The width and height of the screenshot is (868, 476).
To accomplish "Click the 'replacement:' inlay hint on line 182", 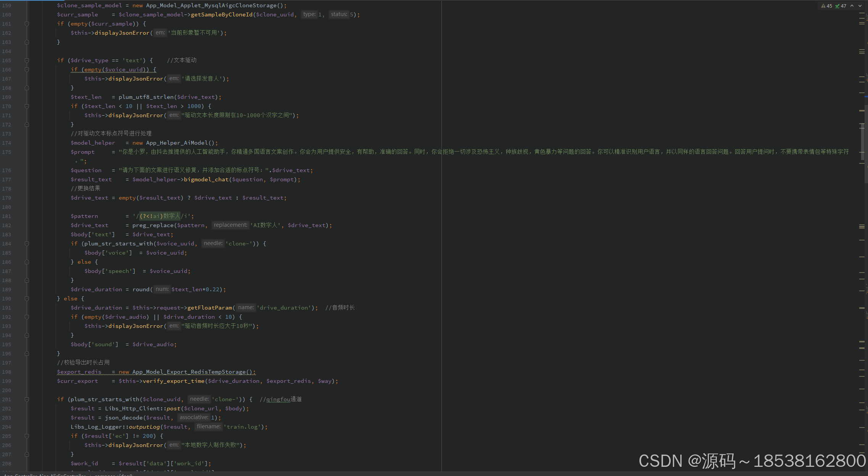I will click(x=230, y=225).
